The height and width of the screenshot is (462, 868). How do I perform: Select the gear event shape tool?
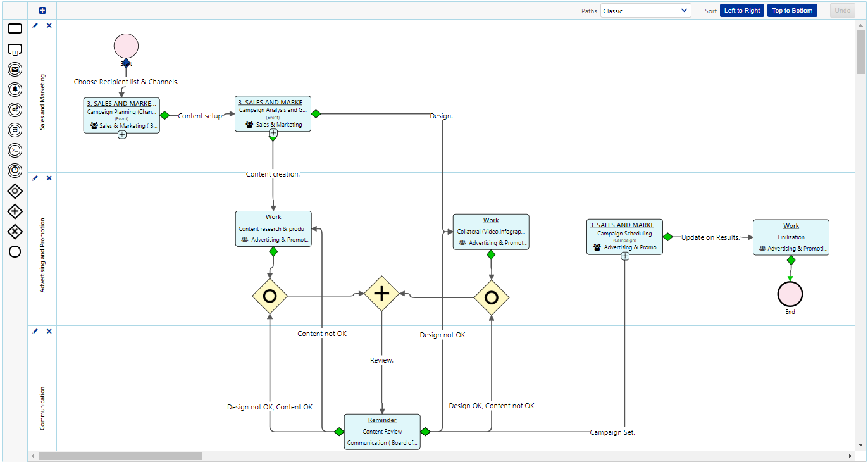tap(15, 109)
